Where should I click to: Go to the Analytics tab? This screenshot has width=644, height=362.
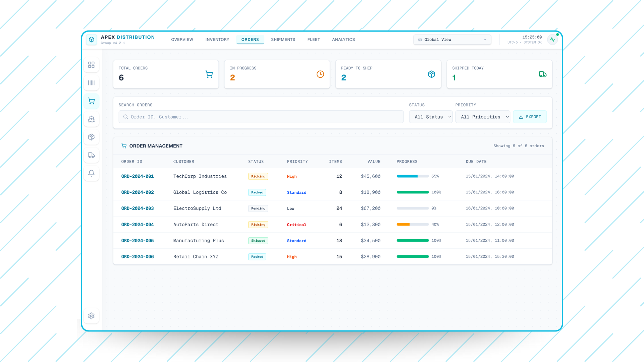pos(343,40)
